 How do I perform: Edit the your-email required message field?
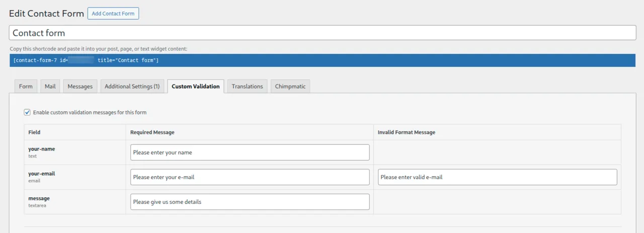point(250,177)
